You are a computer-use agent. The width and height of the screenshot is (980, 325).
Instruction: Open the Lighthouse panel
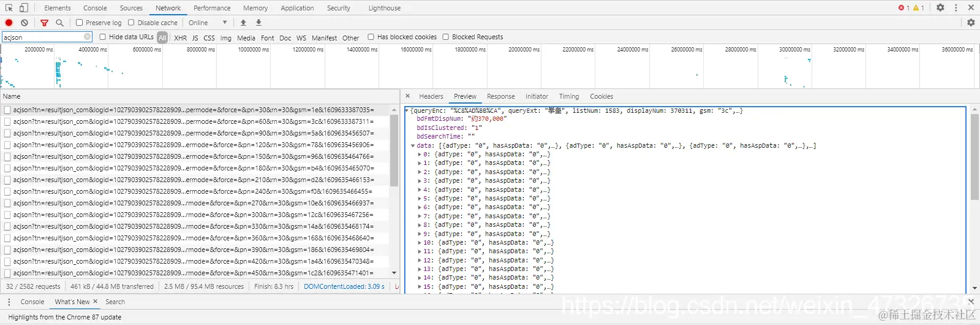coord(385,8)
